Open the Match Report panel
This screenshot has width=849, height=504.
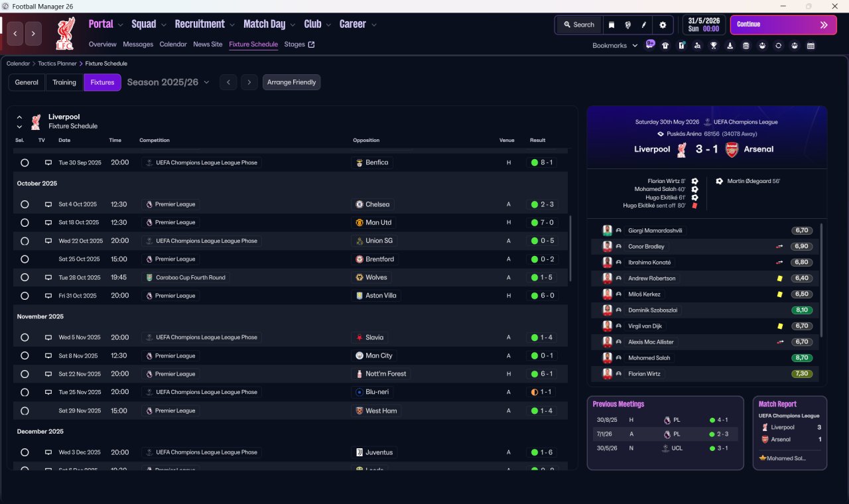click(x=790, y=433)
